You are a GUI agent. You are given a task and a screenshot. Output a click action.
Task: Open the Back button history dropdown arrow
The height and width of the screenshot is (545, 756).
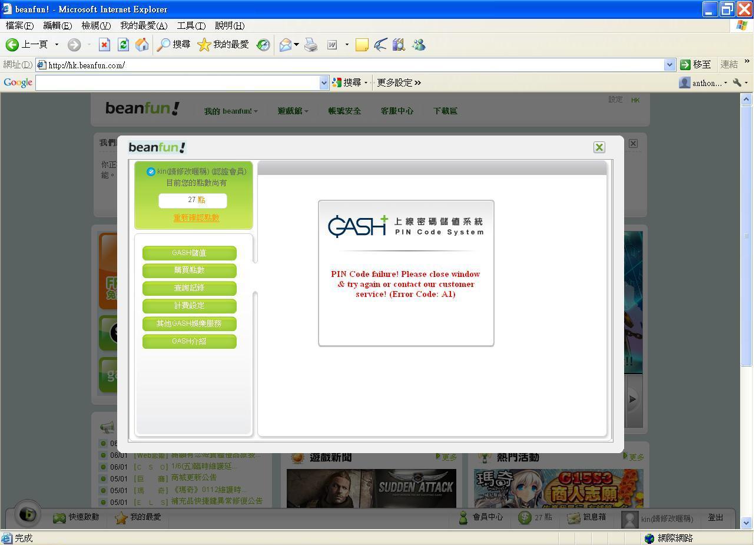coord(57,45)
